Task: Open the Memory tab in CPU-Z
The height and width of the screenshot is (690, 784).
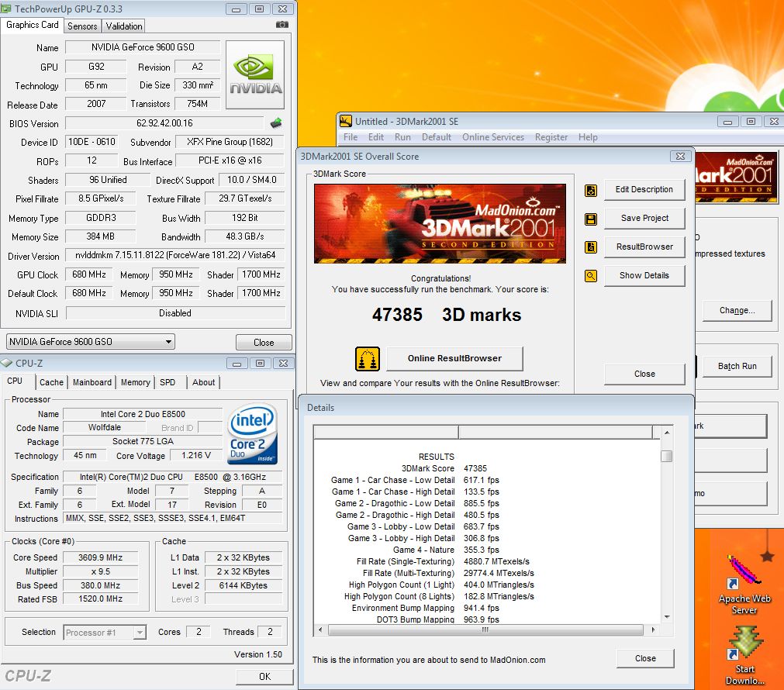Action: coord(136,382)
